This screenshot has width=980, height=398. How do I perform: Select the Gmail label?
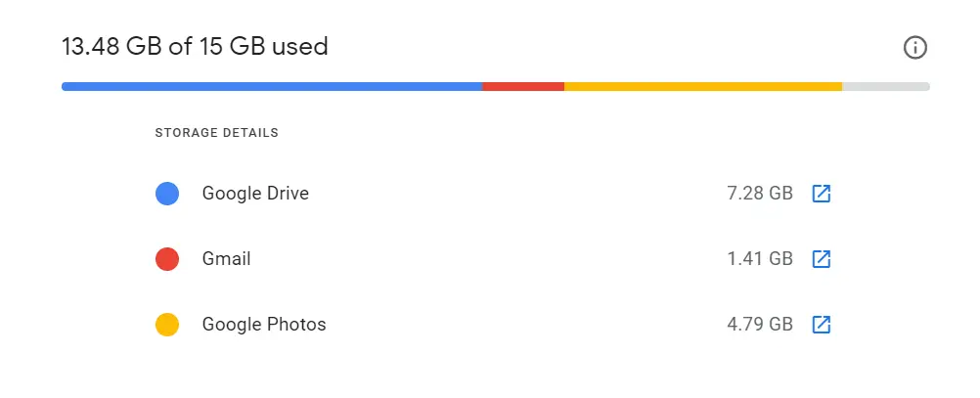click(226, 259)
